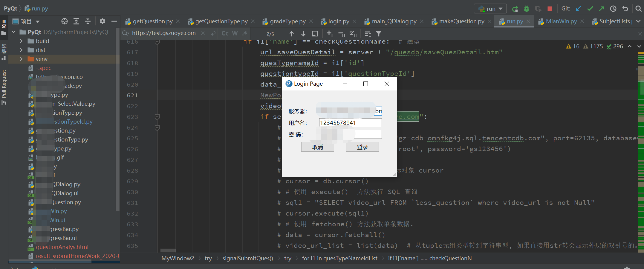This screenshot has height=269, width=644.
Task: Click 取消 button in Login Page
Action: [x=318, y=147]
